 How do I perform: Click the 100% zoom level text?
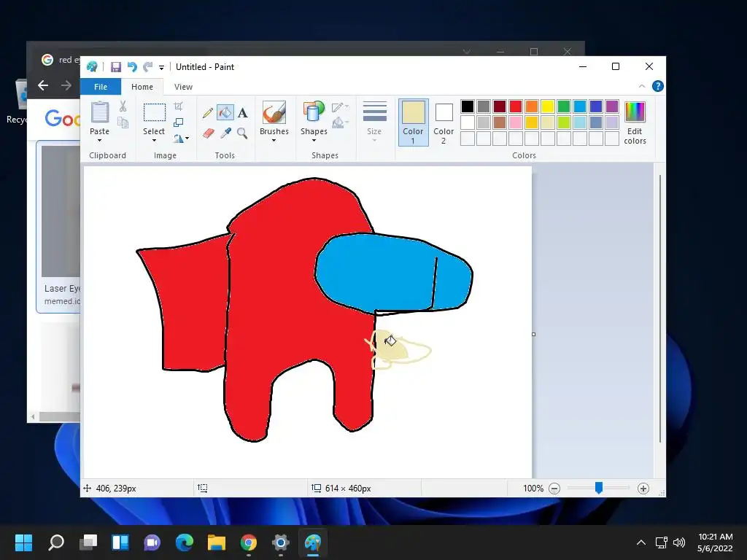click(x=533, y=488)
